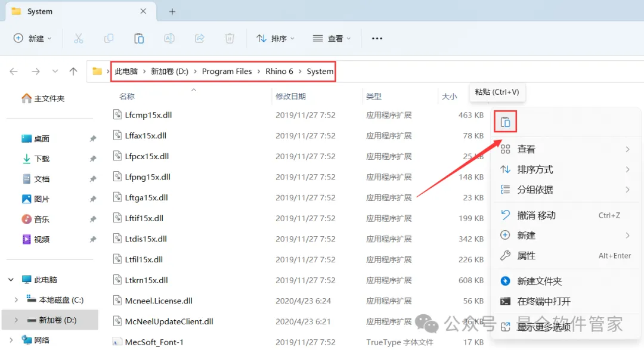
Task: Go back with the left arrow
Action: click(14, 72)
